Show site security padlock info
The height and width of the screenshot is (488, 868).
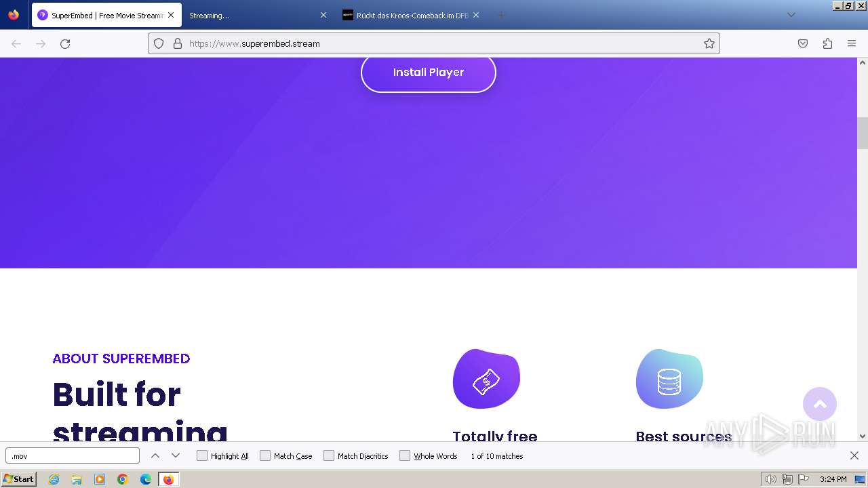(178, 43)
